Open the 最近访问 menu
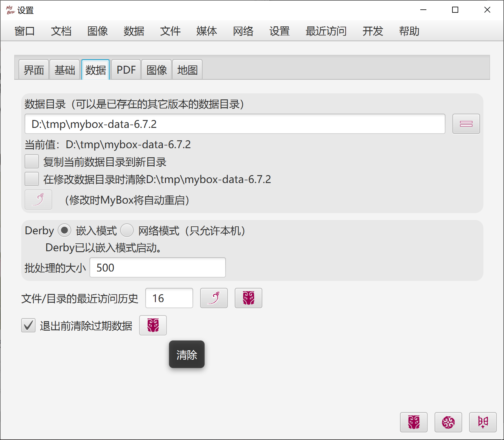This screenshot has width=504, height=440. (x=326, y=31)
